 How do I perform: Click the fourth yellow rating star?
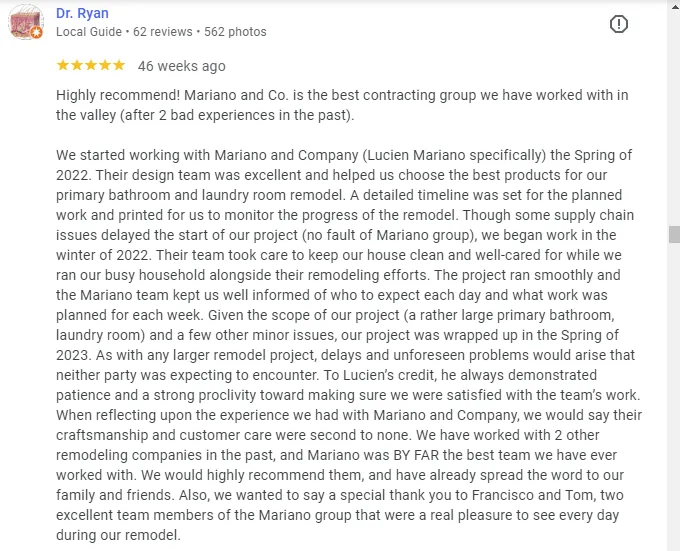click(105, 66)
